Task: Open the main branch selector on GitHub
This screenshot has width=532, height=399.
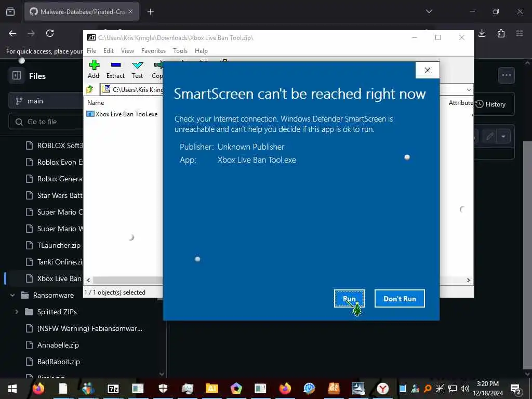Action: point(46,101)
